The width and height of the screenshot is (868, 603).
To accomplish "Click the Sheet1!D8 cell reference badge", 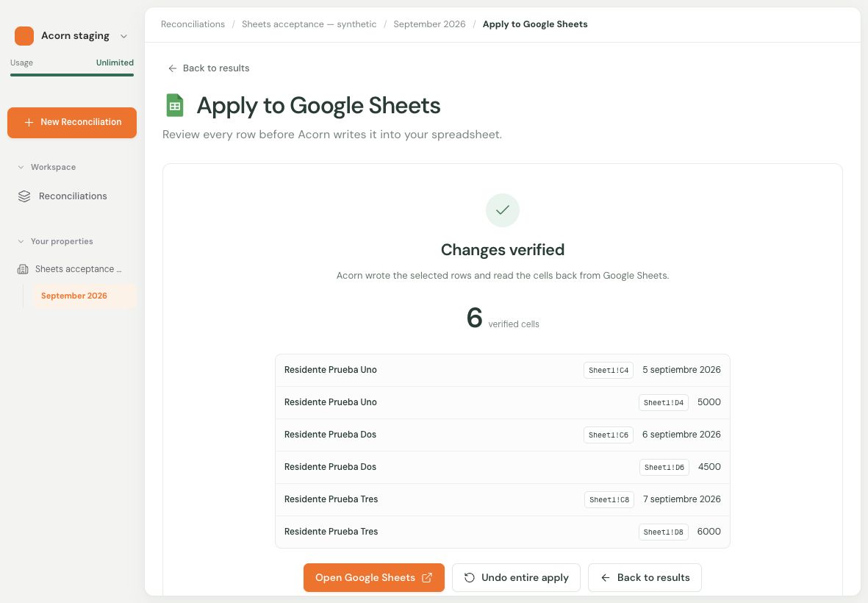I will tap(663, 532).
